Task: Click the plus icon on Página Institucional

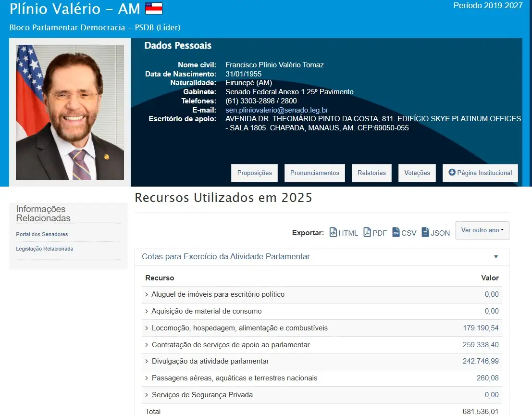Action: click(x=452, y=173)
